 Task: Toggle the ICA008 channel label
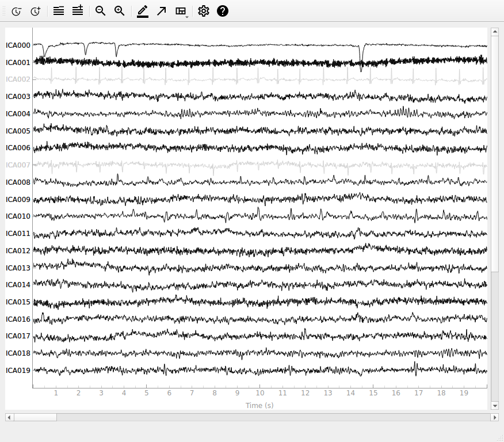point(18,182)
